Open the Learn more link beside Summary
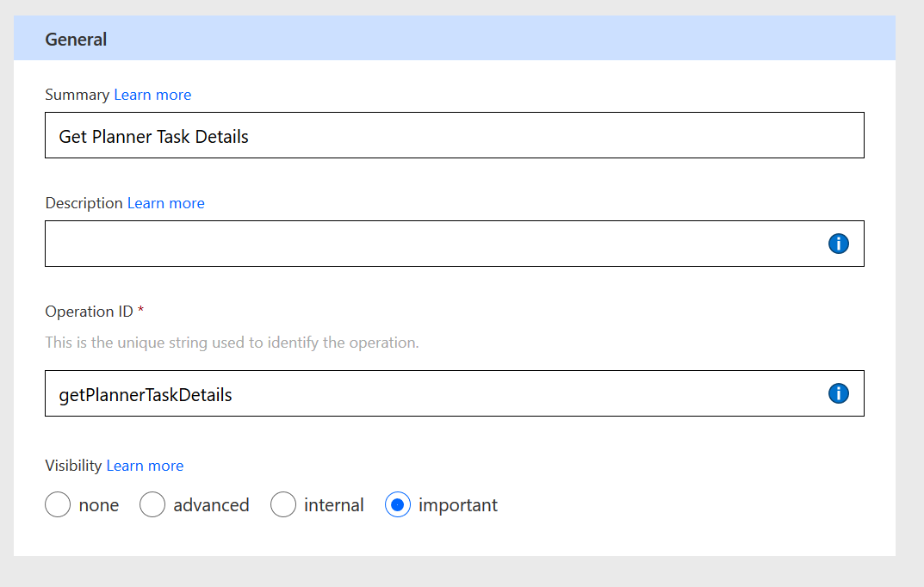 click(x=152, y=95)
